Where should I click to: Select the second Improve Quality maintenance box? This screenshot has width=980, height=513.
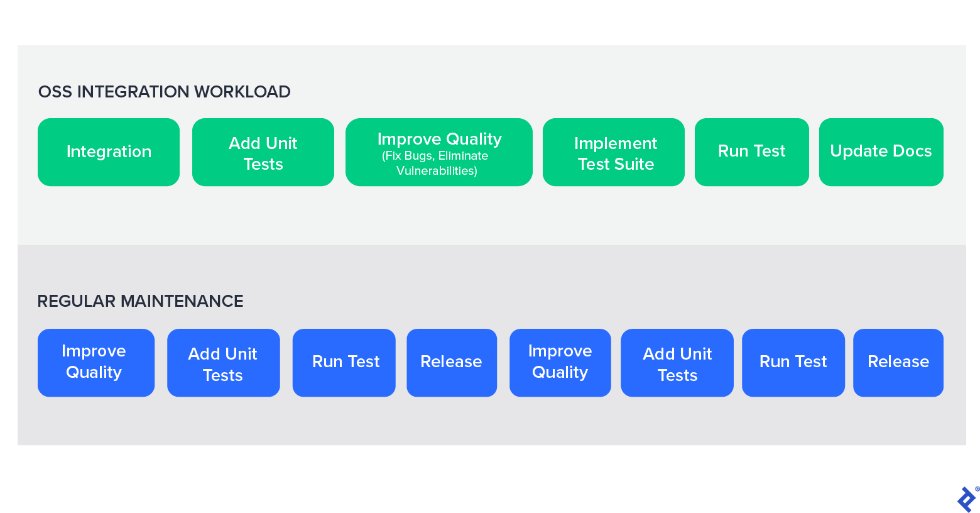560,362
